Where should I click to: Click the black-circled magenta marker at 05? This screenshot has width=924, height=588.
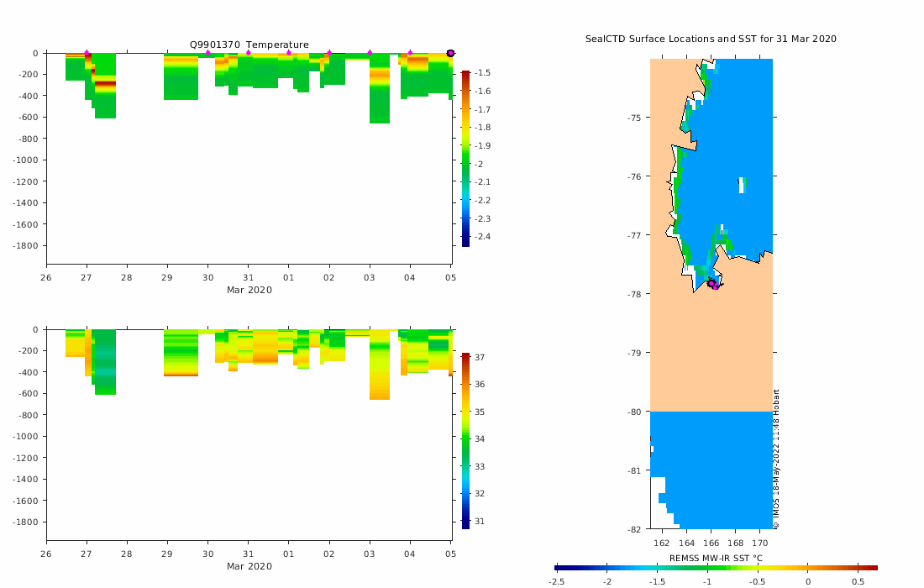(x=450, y=53)
